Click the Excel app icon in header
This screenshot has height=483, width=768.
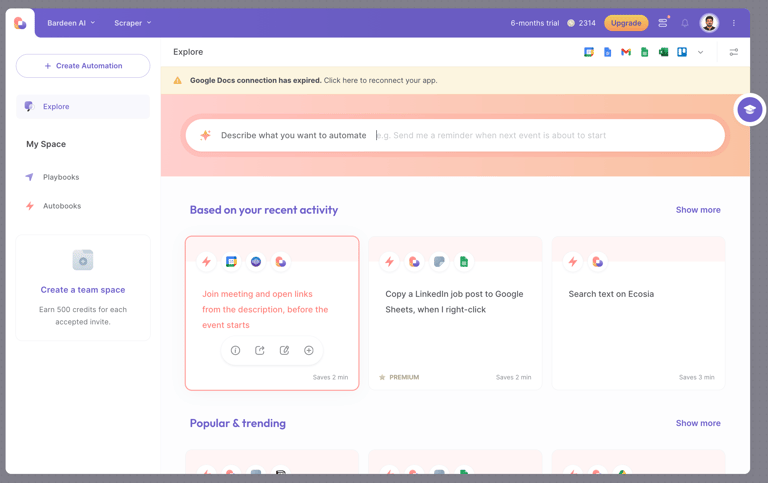click(663, 52)
